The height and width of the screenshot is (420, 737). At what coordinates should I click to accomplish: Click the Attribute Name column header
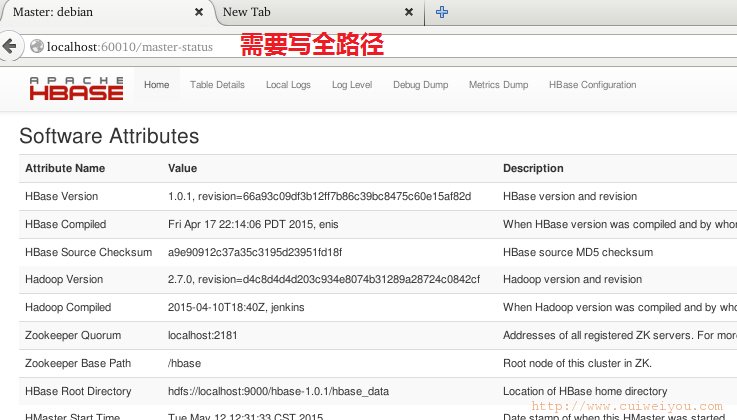point(65,168)
